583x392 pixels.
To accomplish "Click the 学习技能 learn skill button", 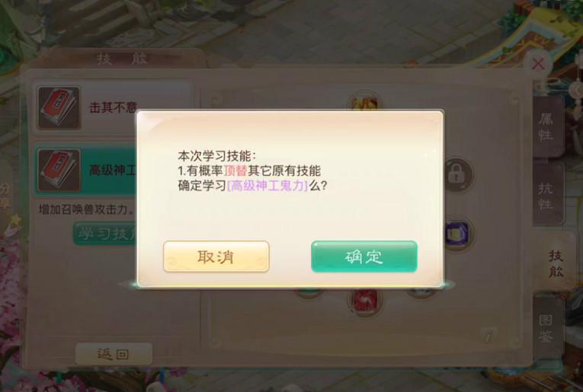I will (105, 234).
